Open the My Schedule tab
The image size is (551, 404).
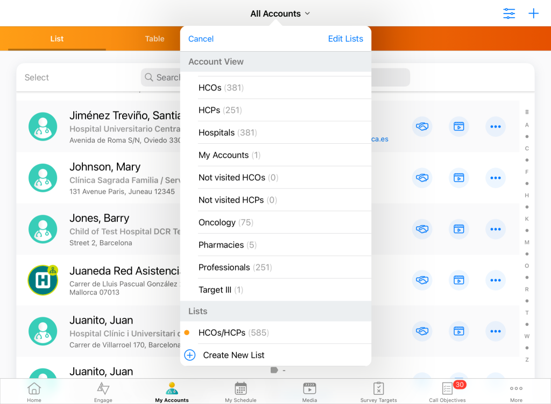pos(241,392)
